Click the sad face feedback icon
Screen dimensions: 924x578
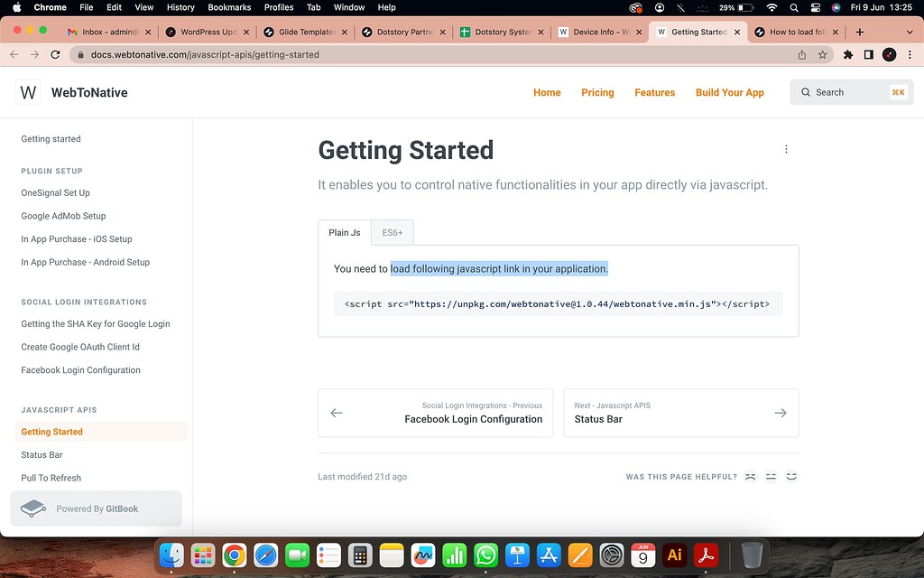(750, 476)
